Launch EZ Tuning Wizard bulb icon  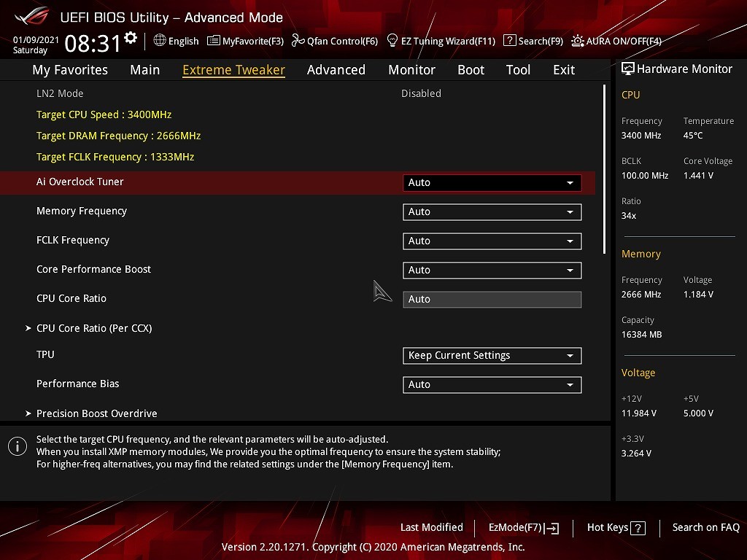392,41
